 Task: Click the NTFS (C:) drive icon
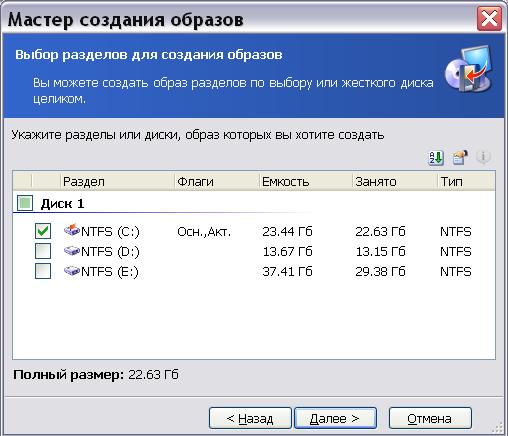click(72, 230)
